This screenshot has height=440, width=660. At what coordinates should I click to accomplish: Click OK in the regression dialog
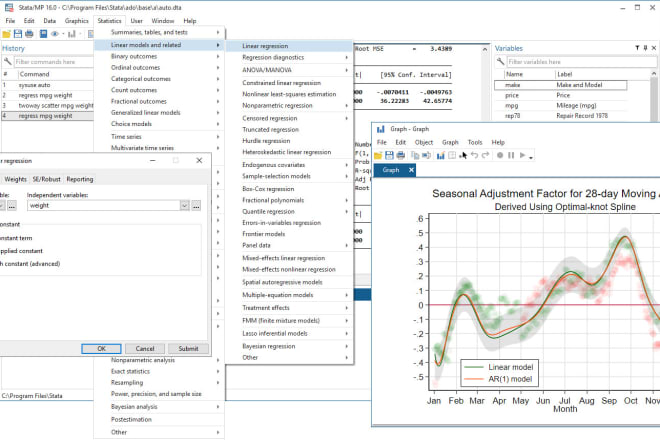click(101, 349)
